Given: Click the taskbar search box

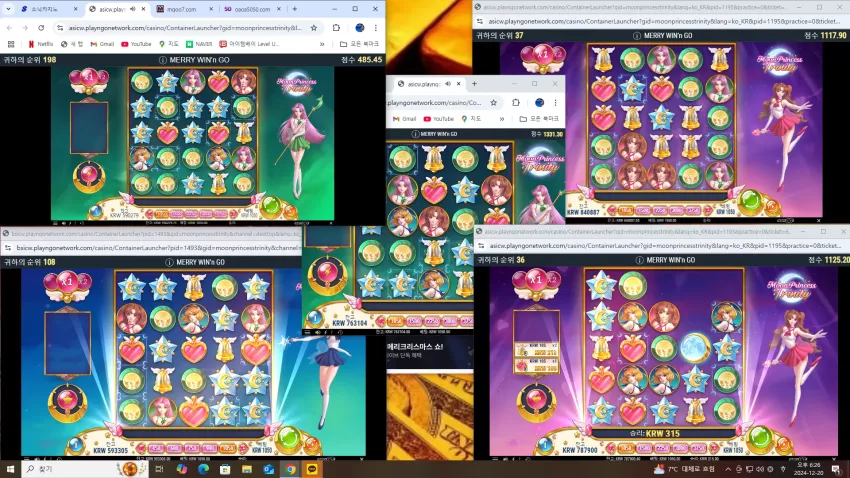Looking at the screenshot, I should click(x=87, y=469).
